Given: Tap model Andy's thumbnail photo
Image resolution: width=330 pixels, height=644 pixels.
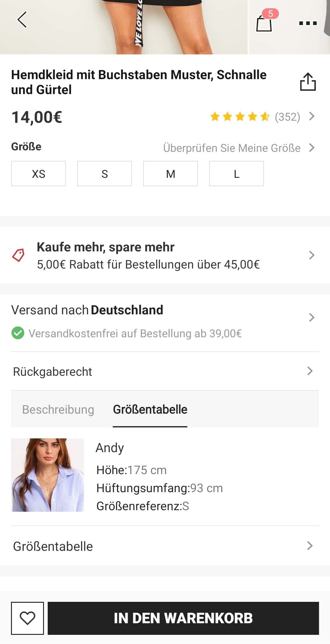Looking at the screenshot, I should pos(48,475).
